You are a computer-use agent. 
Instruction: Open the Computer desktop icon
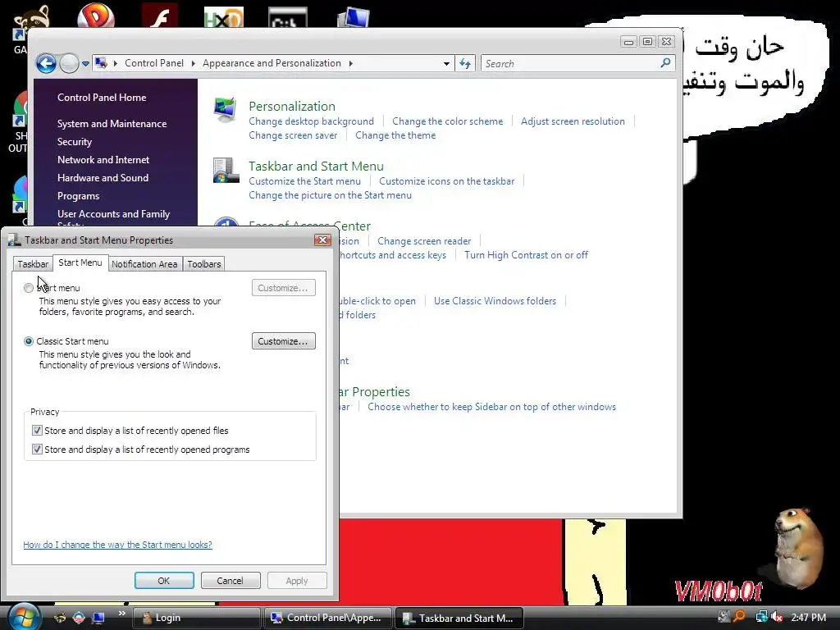click(x=354, y=17)
